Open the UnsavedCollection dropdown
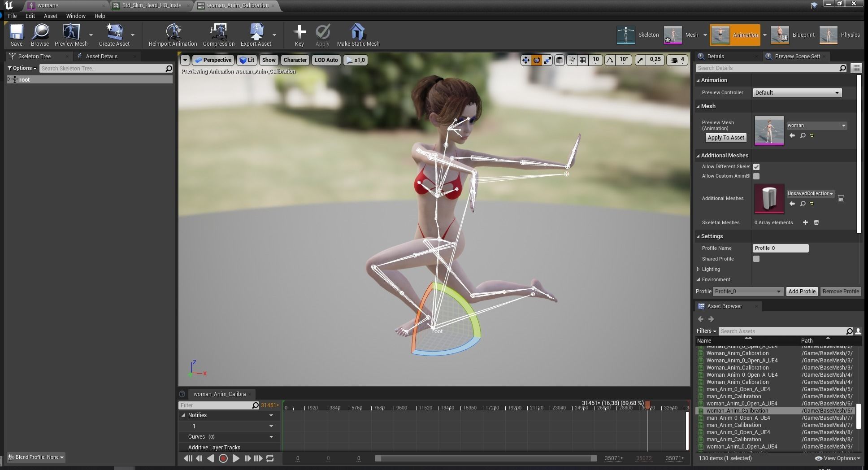The width and height of the screenshot is (868, 470). pos(810,194)
